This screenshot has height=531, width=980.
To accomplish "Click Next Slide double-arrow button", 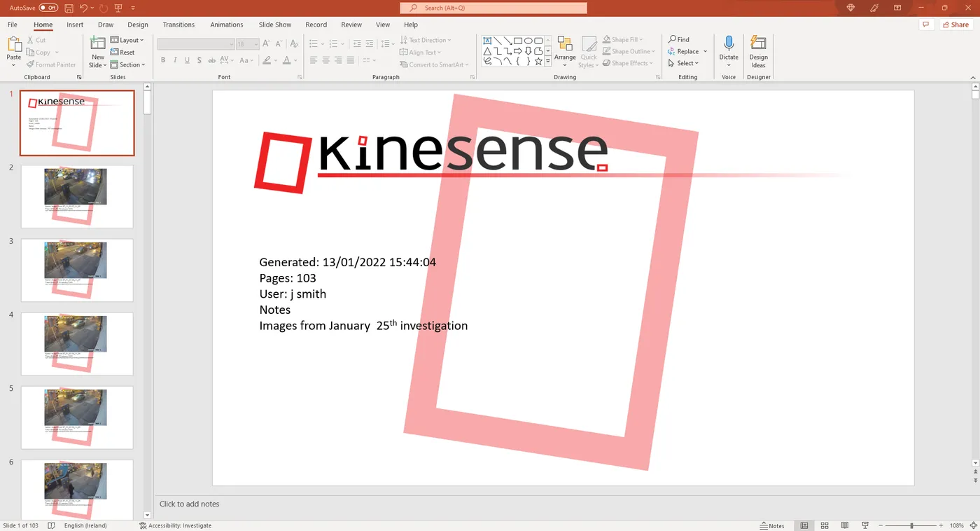I will click(975, 480).
